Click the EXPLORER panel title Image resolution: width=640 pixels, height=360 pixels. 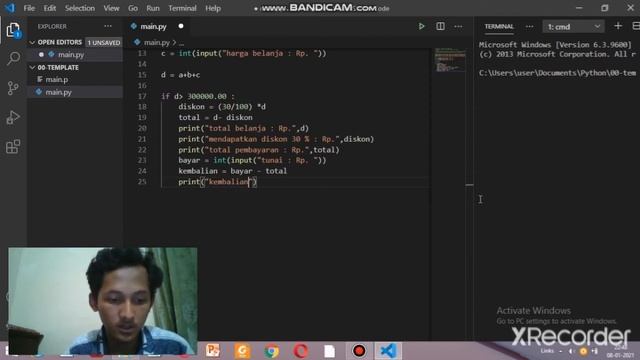click(52, 27)
